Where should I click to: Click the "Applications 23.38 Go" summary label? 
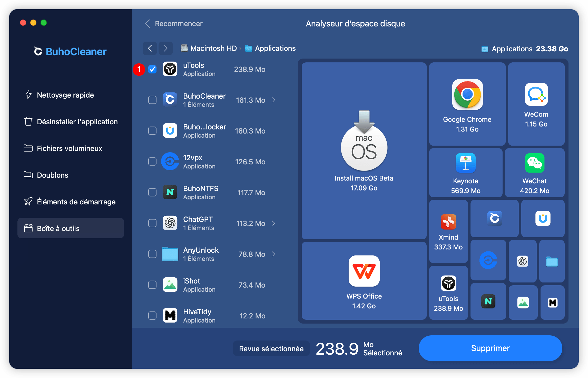pos(525,49)
